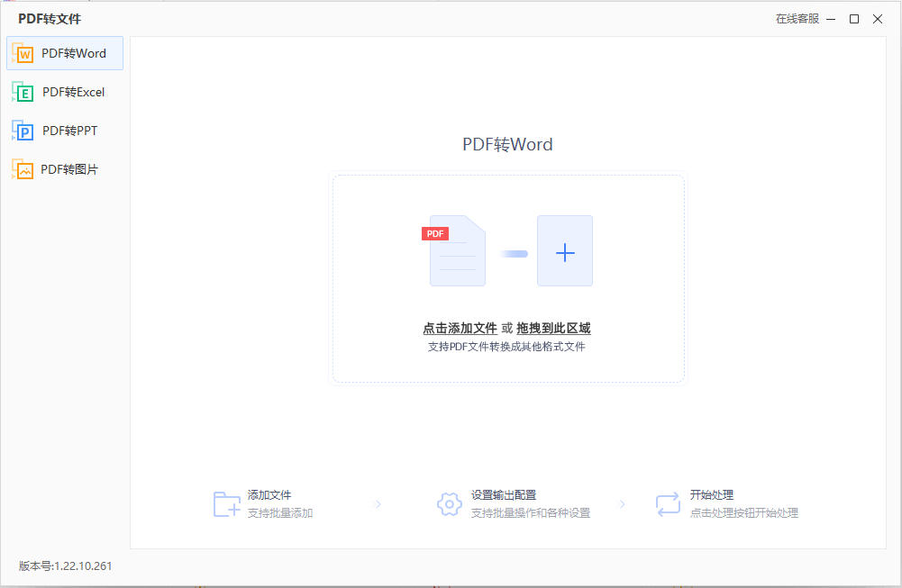Image resolution: width=902 pixels, height=588 pixels.
Task: Click the PDF转PPT blue P icon
Action: (x=23, y=131)
